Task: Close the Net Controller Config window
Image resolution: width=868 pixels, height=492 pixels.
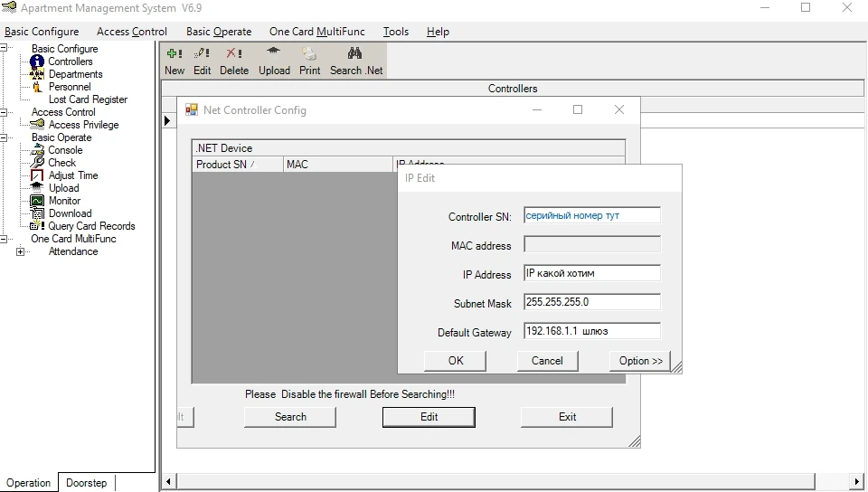Action: [x=618, y=109]
